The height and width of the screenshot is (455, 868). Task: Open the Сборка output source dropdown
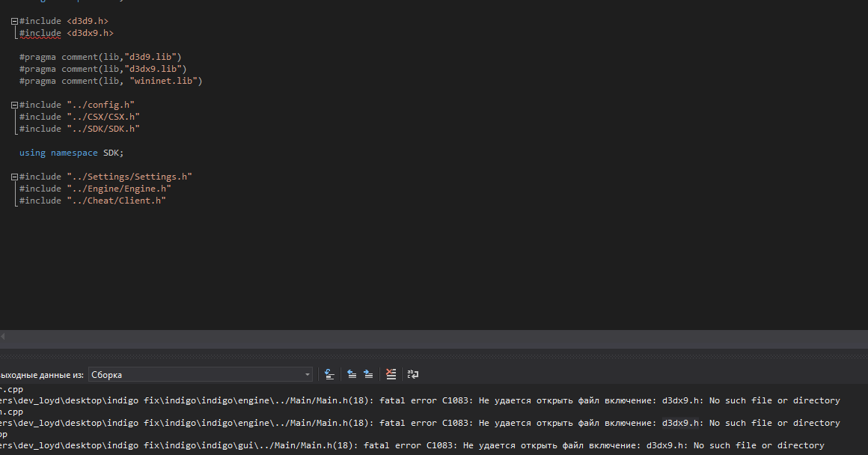201,375
